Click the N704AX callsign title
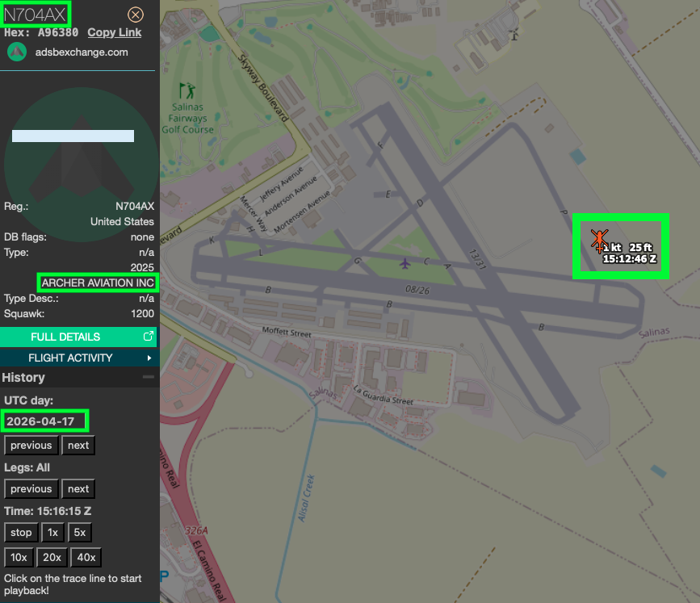 coord(35,15)
